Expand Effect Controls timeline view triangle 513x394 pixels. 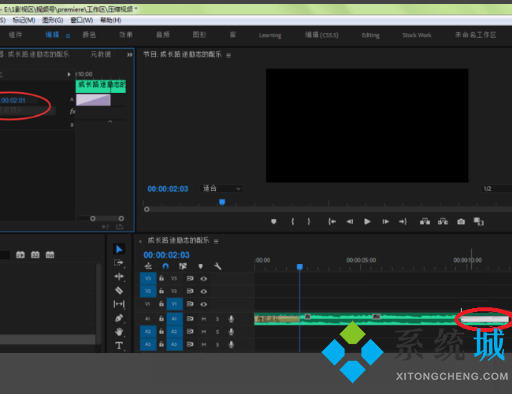69,74
